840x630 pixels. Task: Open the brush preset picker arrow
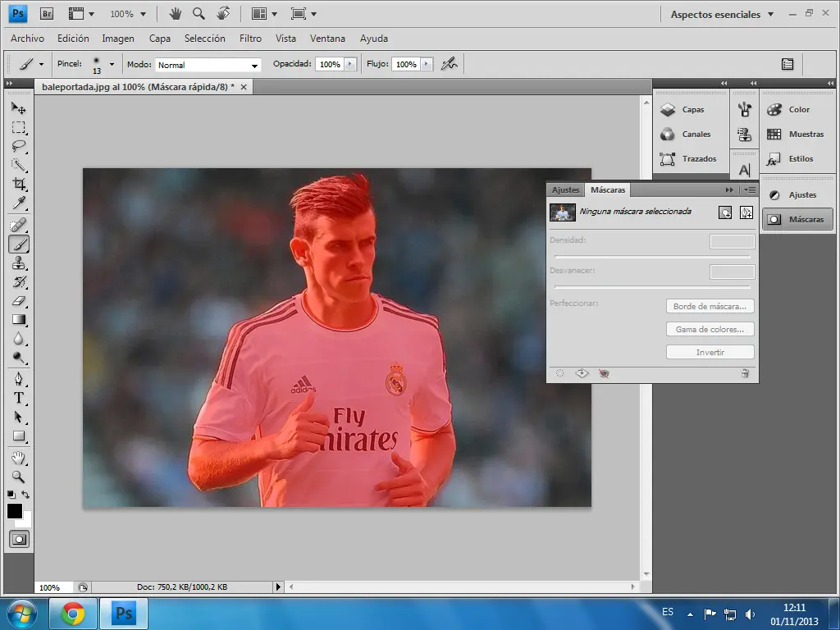coord(112,64)
